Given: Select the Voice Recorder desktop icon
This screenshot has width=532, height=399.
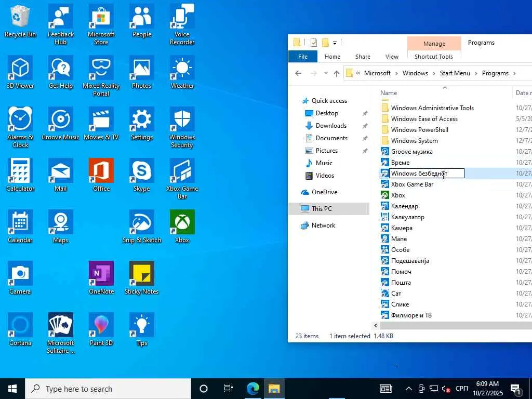Looking at the screenshot, I should (x=182, y=24).
